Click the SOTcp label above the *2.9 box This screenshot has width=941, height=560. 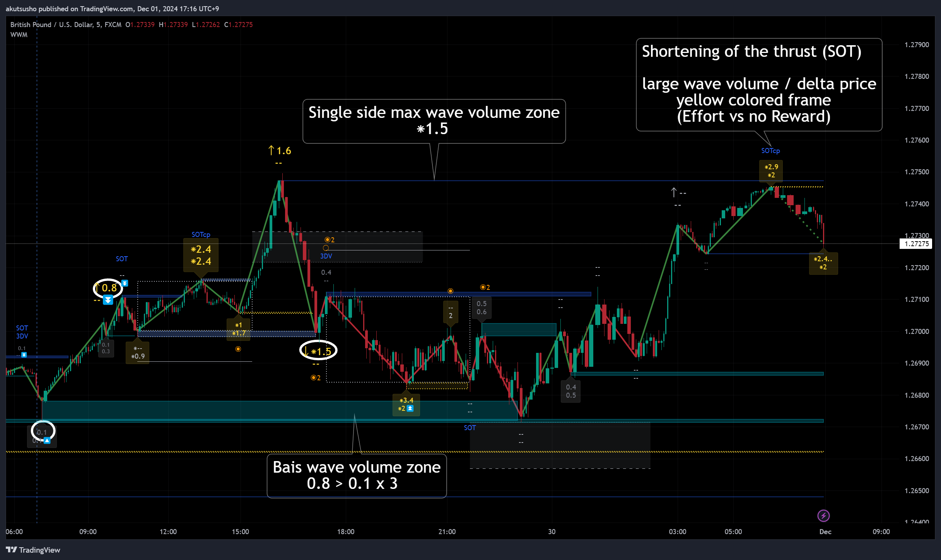point(770,151)
